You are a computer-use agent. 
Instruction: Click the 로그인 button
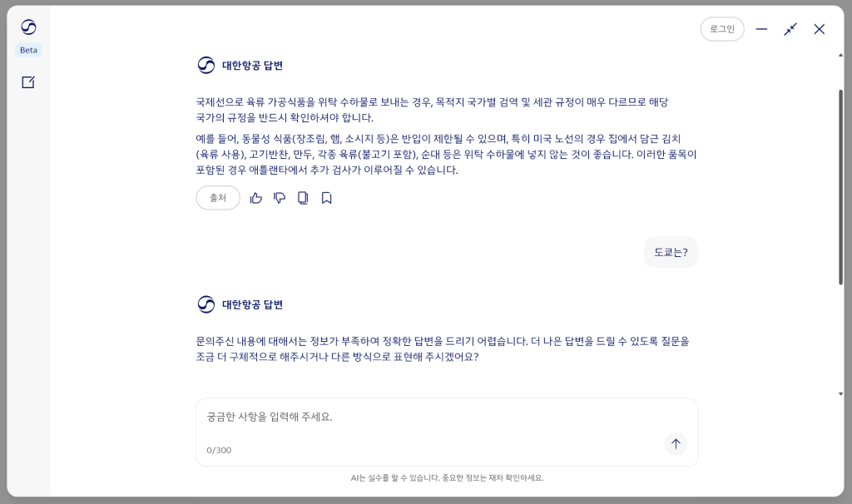click(x=721, y=29)
